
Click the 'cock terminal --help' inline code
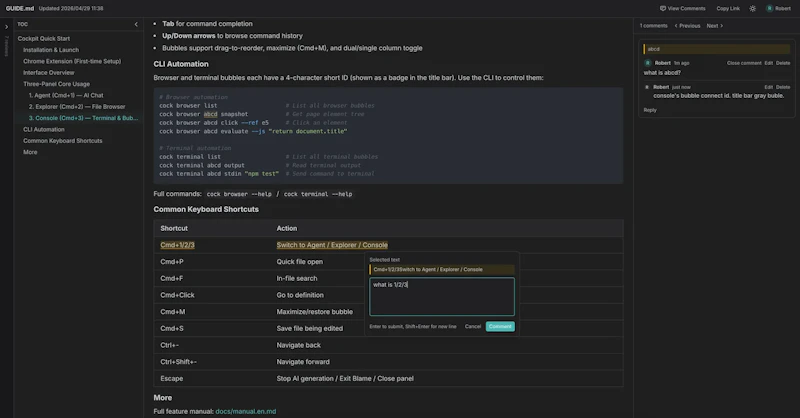(317, 194)
